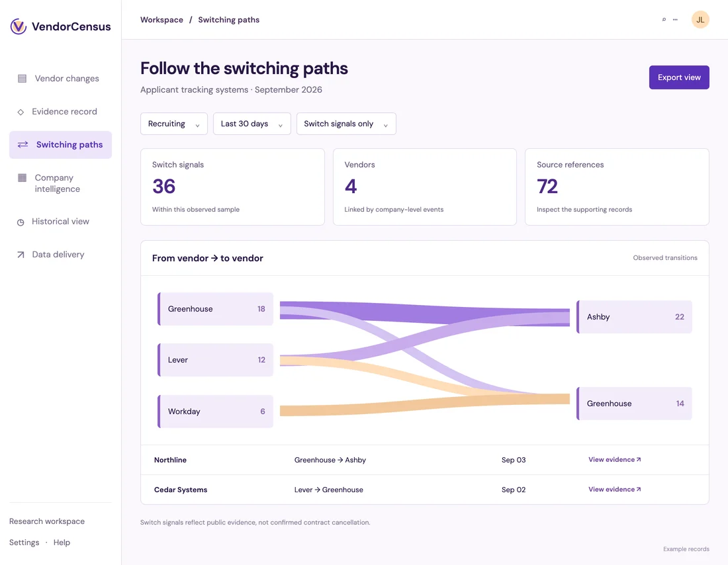Select the Greenhouse source node with 18
Screen dimensions: 728x565
tap(216, 309)
